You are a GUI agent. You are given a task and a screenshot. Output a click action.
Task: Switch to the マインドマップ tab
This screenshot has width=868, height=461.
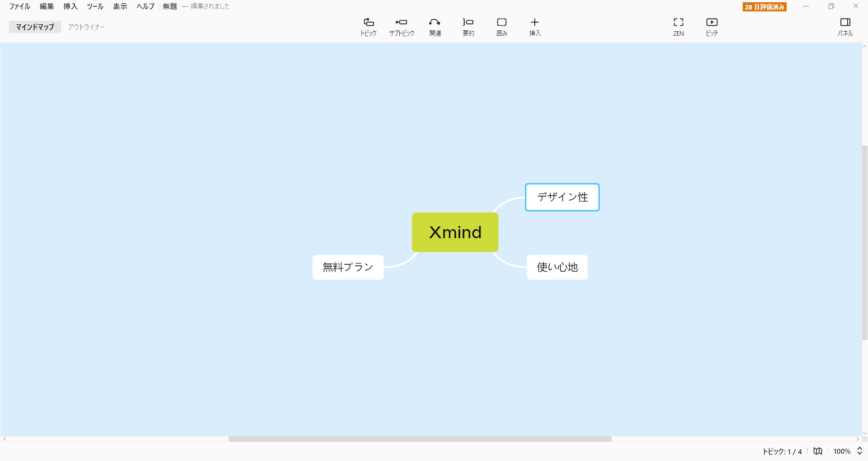(x=35, y=27)
